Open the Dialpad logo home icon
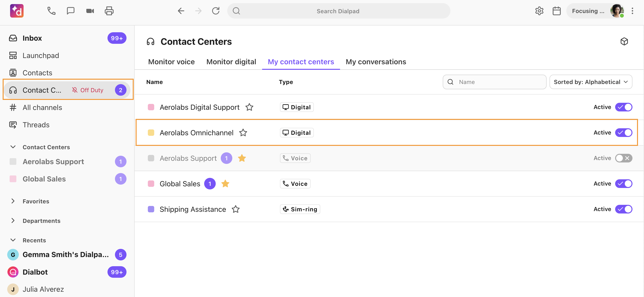 click(x=17, y=11)
